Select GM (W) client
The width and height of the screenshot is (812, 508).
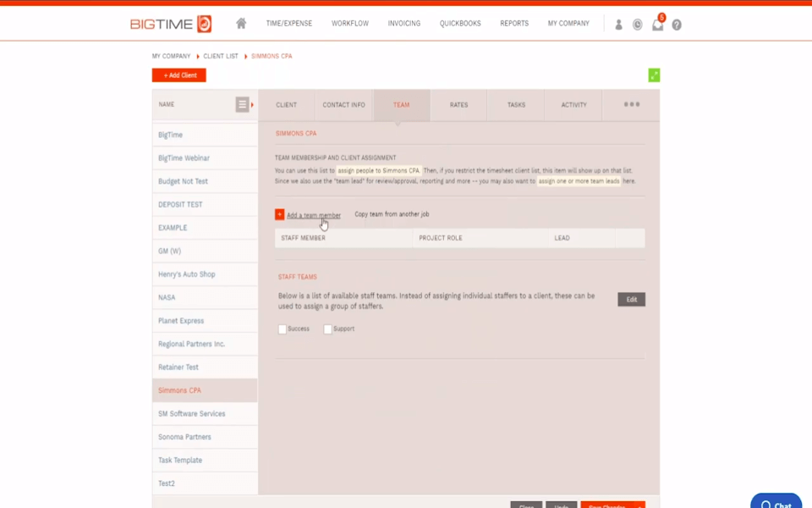(x=205, y=251)
